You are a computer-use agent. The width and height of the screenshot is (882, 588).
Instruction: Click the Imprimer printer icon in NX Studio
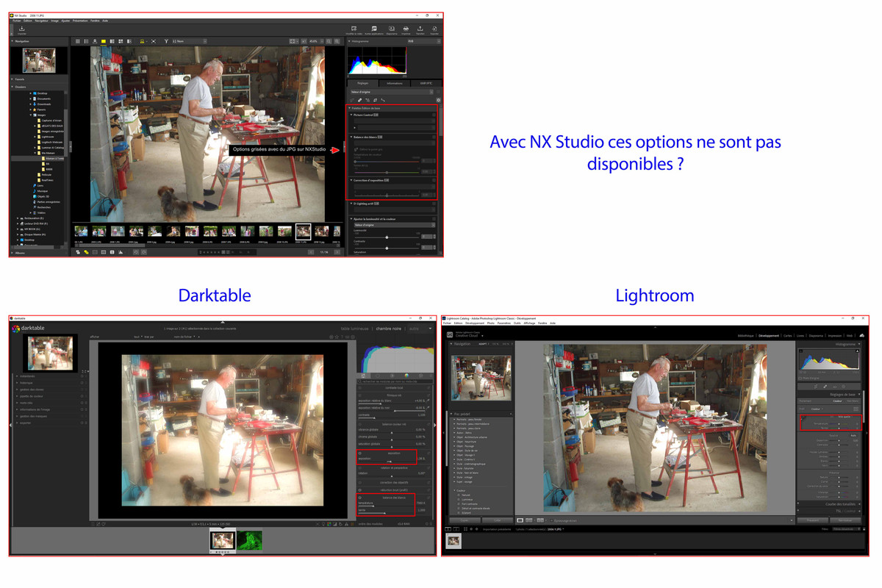tap(406, 28)
